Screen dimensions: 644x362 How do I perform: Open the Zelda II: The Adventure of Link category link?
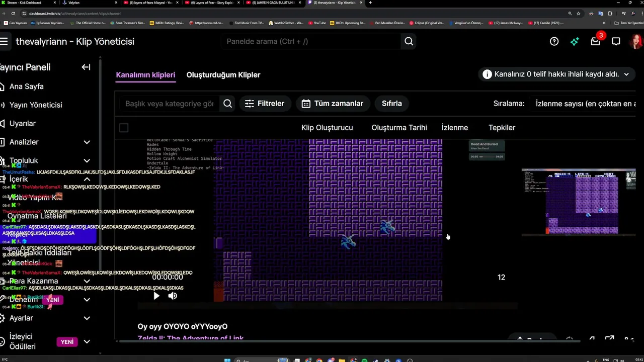tap(191, 338)
